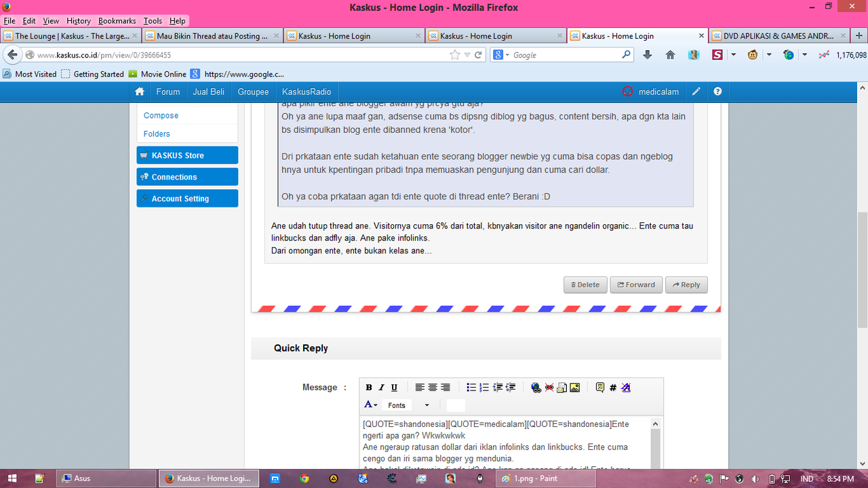This screenshot has height=488, width=868.
Task: Bookmark this page with star icon
Action: coord(455,55)
